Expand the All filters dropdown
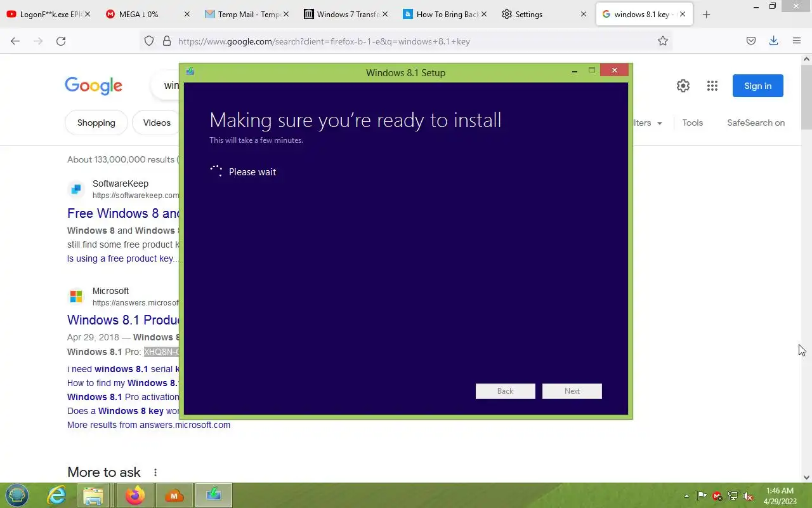 [x=648, y=123]
